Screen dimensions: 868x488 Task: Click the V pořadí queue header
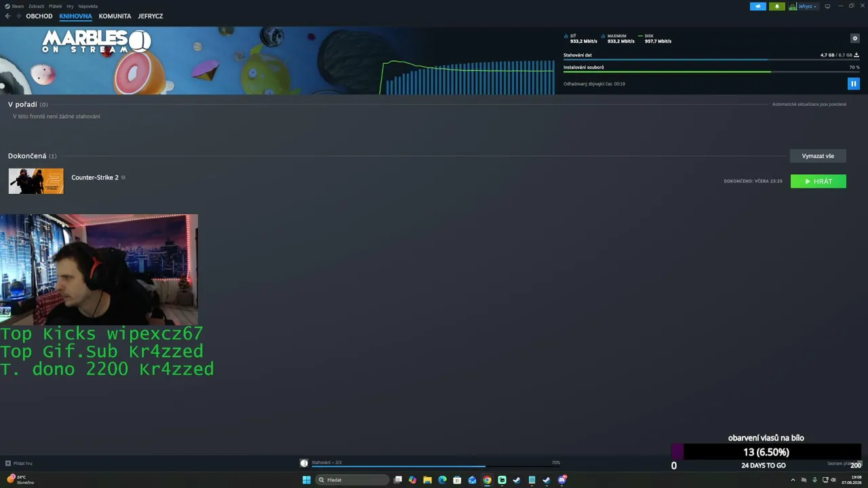28,104
